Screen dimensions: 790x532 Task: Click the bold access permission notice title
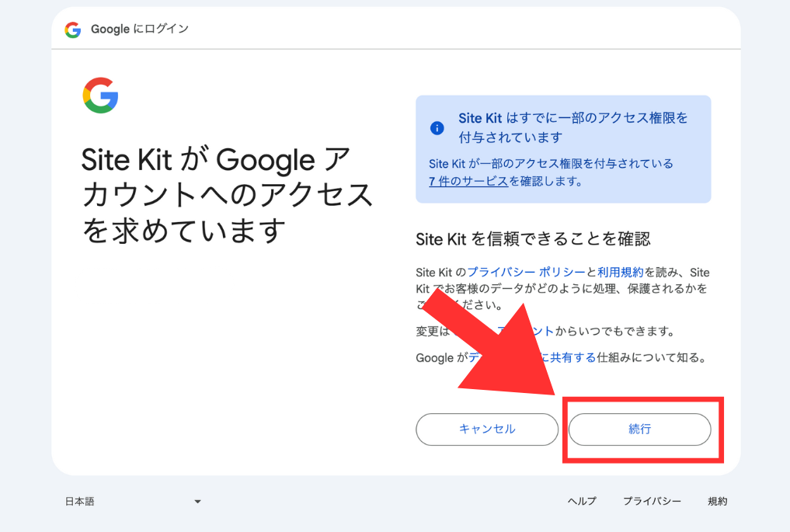(572, 127)
